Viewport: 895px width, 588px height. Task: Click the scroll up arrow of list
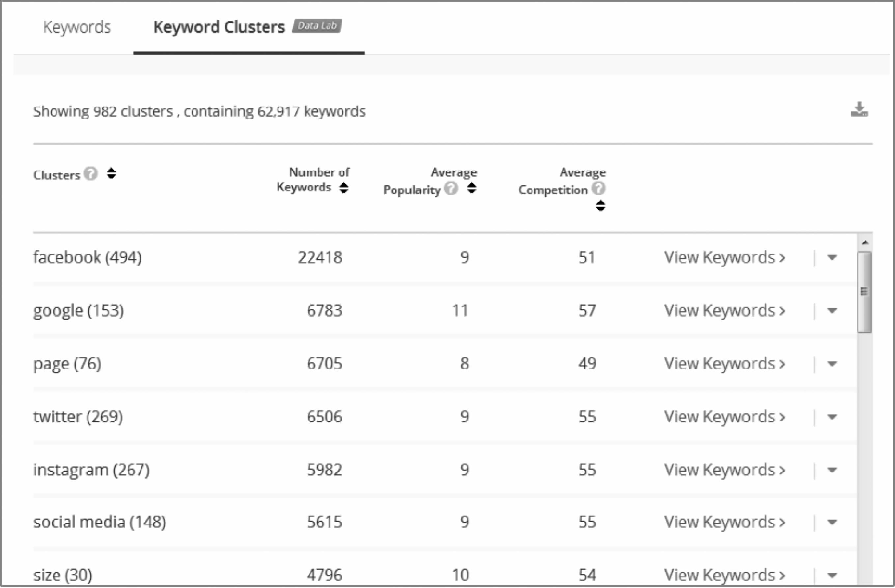tap(865, 242)
